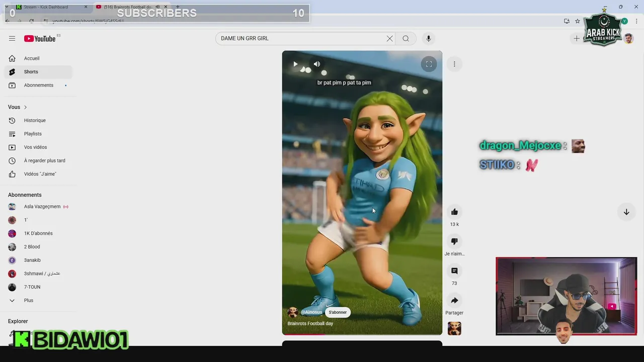Open the 7-TOUN channel

(x=38, y=287)
